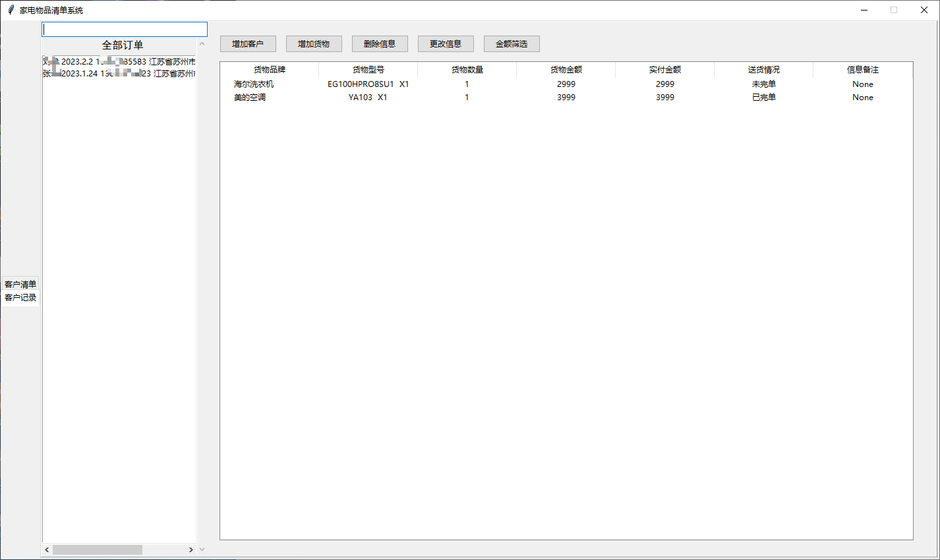This screenshot has height=560, width=940.
Task: Click the 金额筛选 button
Action: coord(512,44)
